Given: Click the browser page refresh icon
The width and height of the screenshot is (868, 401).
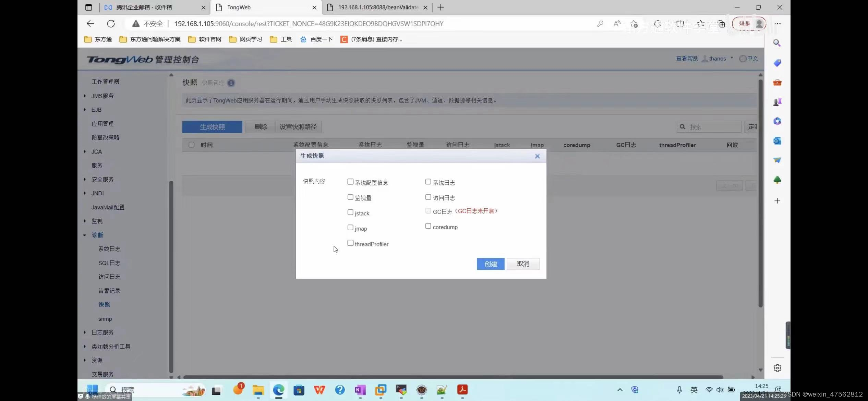Looking at the screenshot, I should 111,24.
